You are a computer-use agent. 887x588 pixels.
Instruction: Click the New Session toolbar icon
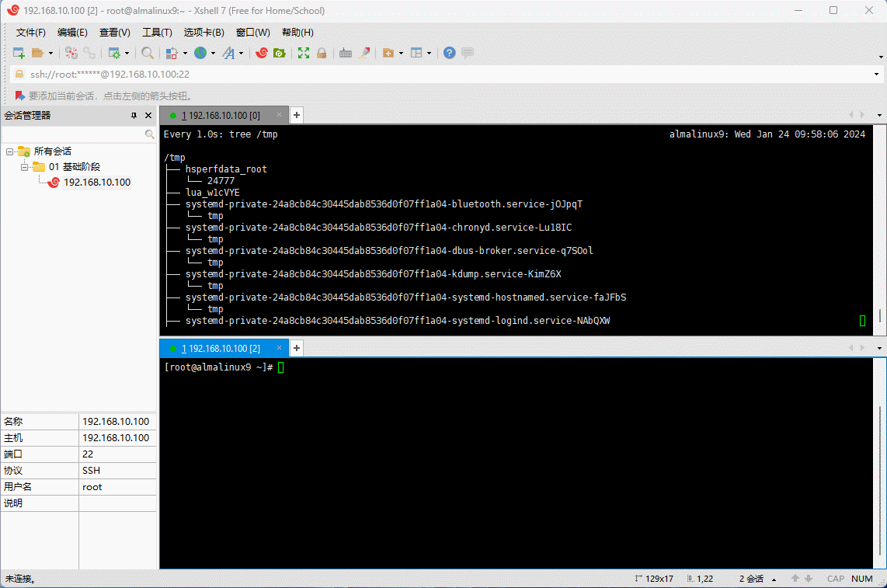tap(19, 53)
